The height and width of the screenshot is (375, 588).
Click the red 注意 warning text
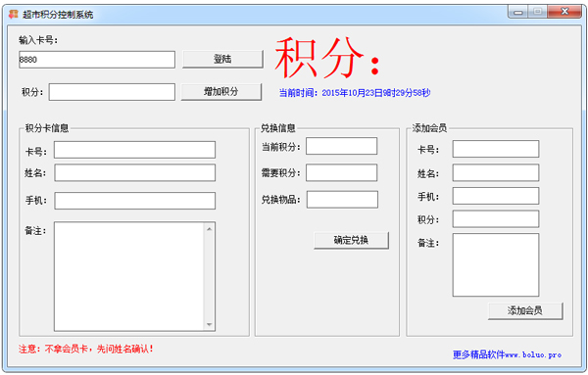pos(86,349)
